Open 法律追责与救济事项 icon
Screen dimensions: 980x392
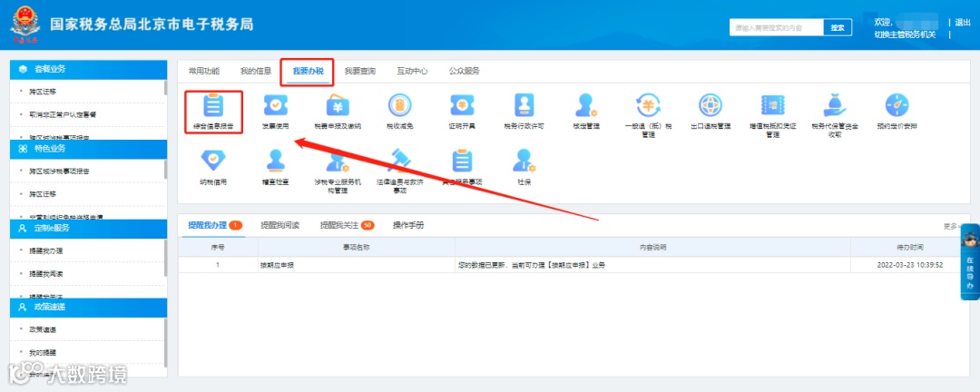(x=399, y=162)
